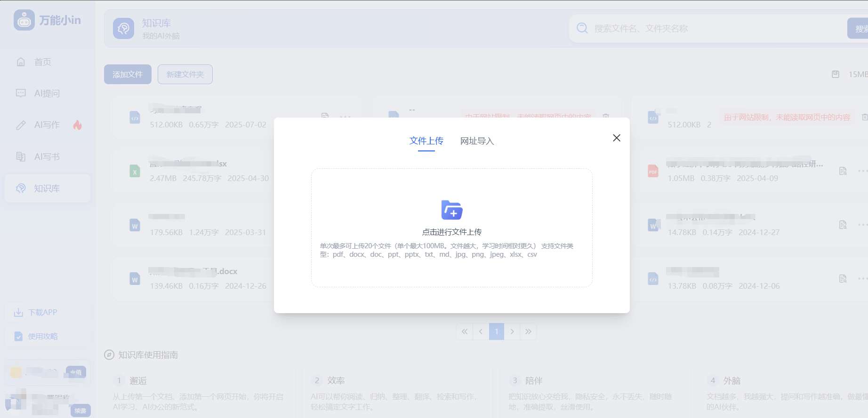The height and width of the screenshot is (418, 868).
Task: Click the folder upload icon in dialog
Action: click(451, 210)
